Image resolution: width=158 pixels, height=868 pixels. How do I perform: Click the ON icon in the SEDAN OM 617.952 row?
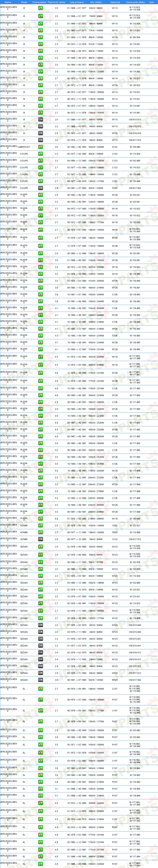(41, 680)
